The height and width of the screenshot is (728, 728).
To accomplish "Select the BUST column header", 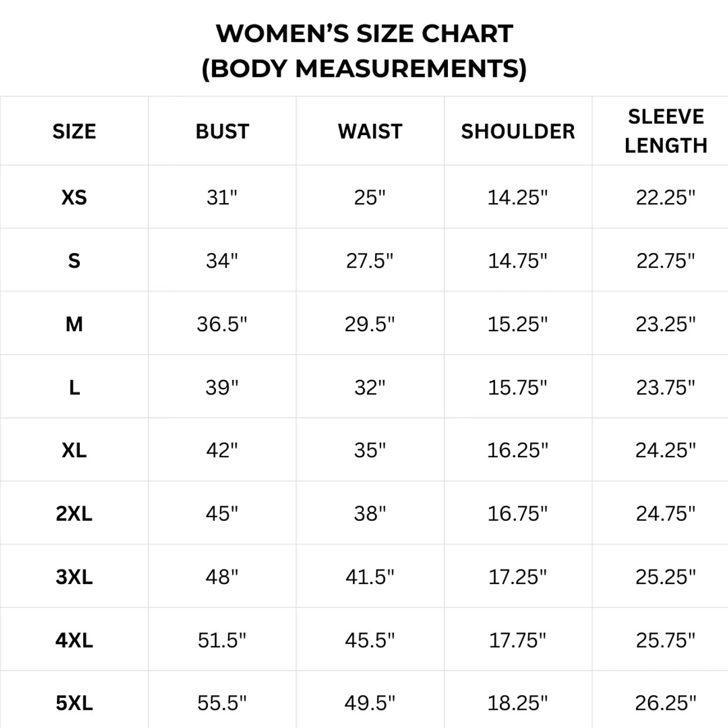I will tap(222, 132).
